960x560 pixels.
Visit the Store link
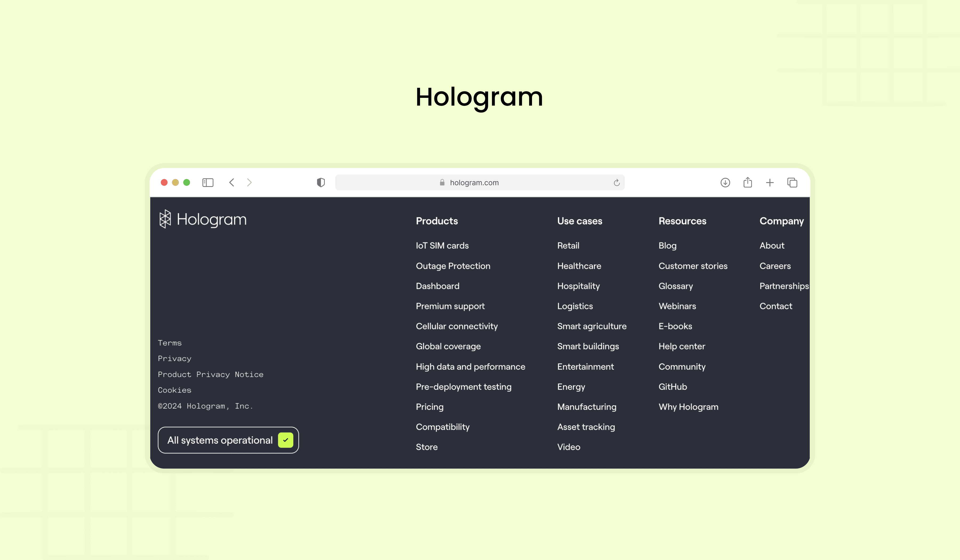(x=427, y=447)
